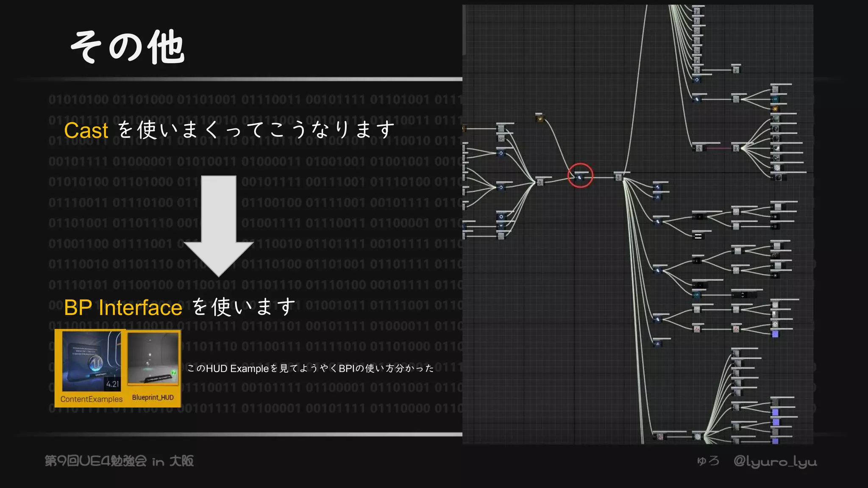Select the isolated yellow-icon node above the circled node
This screenshot has height=488, width=868.
(x=540, y=118)
